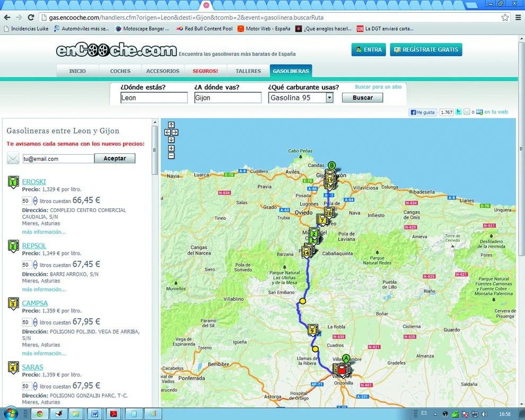The height and width of the screenshot is (420, 525).
Task: Click the '¿Dónde estás?' field with Leon
Action: 154,98
